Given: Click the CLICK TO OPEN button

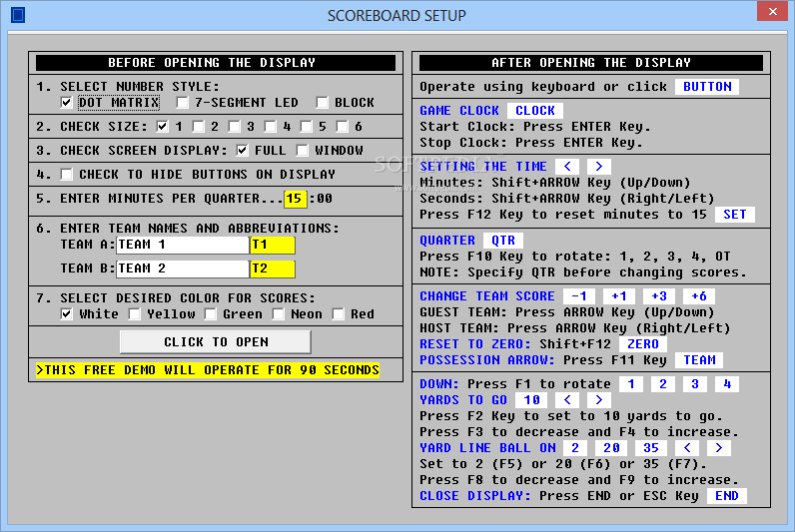Looking at the screenshot, I should (216, 342).
